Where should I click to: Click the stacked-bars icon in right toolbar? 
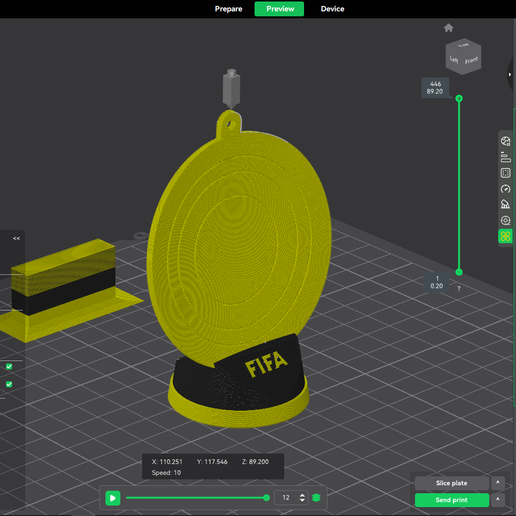(x=506, y=157)
